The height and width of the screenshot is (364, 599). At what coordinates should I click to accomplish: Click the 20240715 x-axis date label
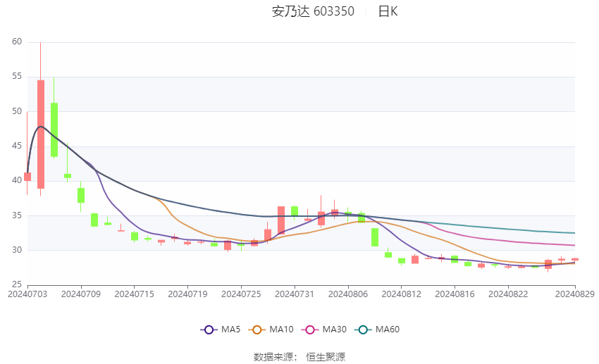tap(134, 294)
